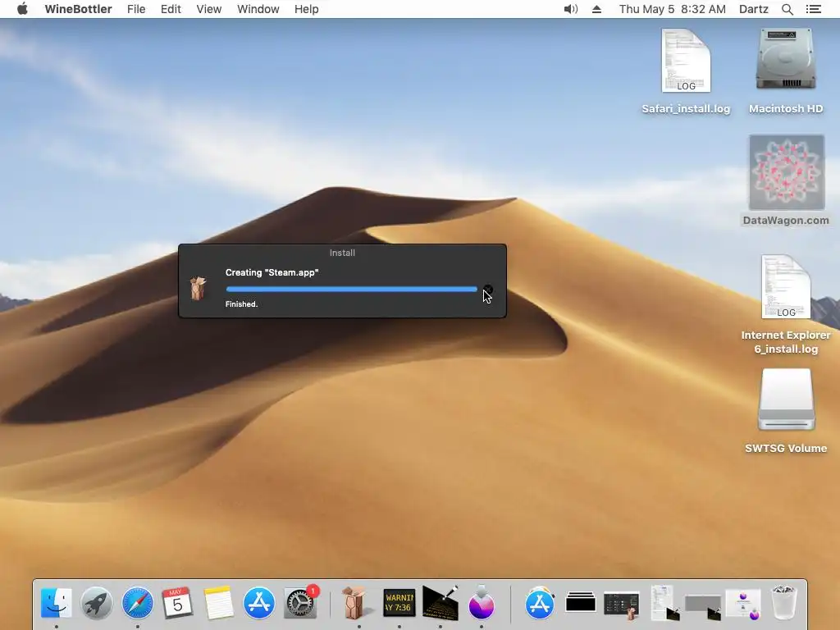840x630 pixels.
Task: Open the minimized macOS installer window in Dock
Action: tap(743, 605)
